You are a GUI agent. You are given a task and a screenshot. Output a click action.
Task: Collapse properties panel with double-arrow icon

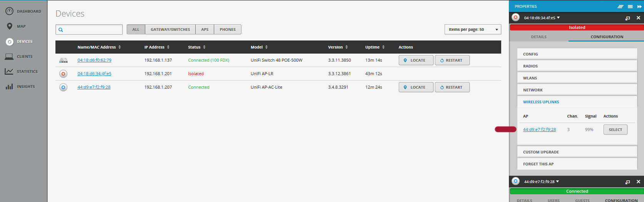[x=639, y=7]
